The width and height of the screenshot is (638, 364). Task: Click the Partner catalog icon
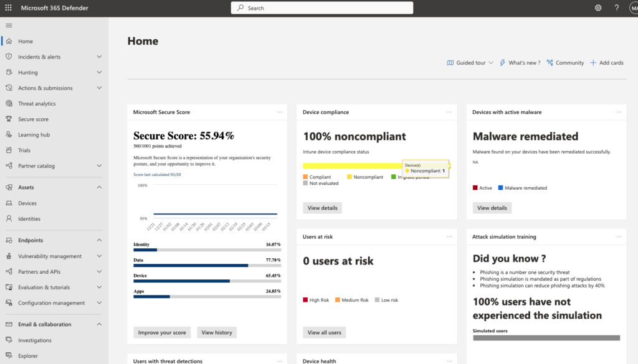point(9,166)
